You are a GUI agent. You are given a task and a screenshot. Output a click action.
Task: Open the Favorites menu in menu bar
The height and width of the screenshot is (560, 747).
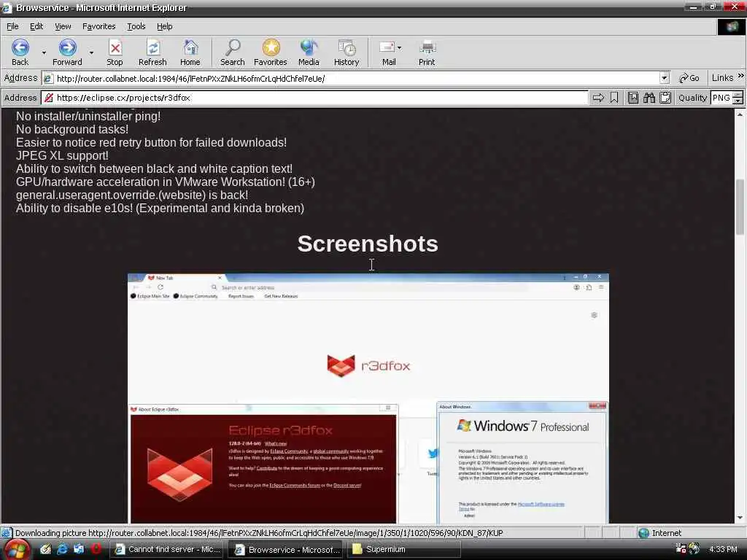coord(98,26)
